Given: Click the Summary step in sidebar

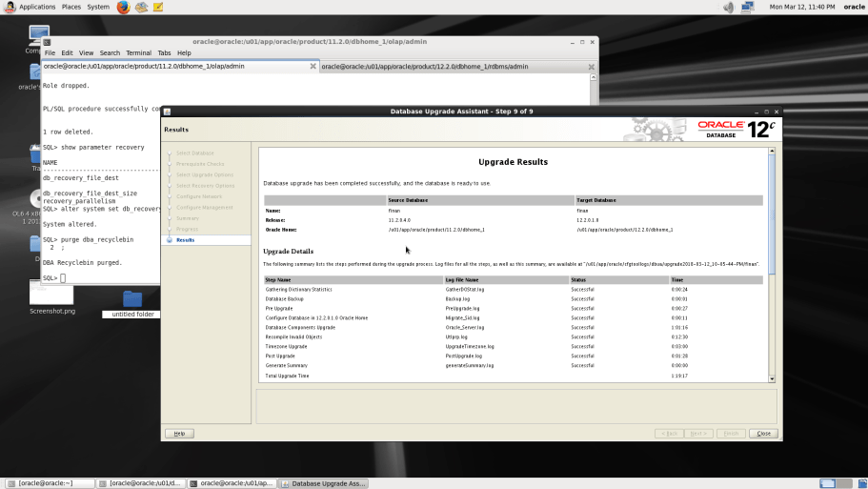Looking at the screenshot, I should [187, 218].
